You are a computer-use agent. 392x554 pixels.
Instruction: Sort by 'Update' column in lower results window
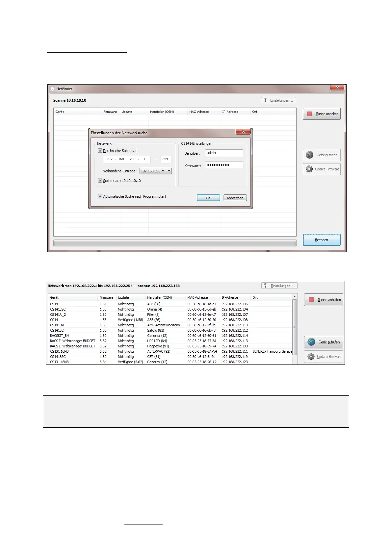(x=131, y=297)
